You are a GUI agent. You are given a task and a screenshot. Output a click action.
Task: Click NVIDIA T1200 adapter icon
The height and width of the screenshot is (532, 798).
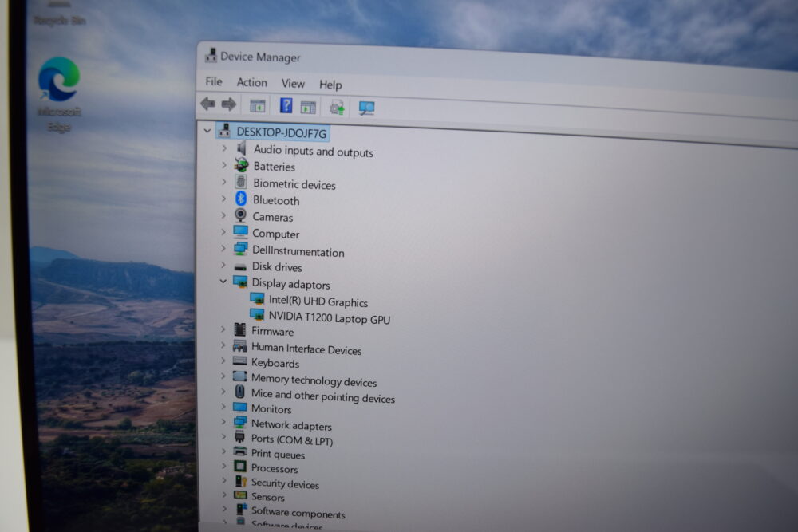click(257, 315)
